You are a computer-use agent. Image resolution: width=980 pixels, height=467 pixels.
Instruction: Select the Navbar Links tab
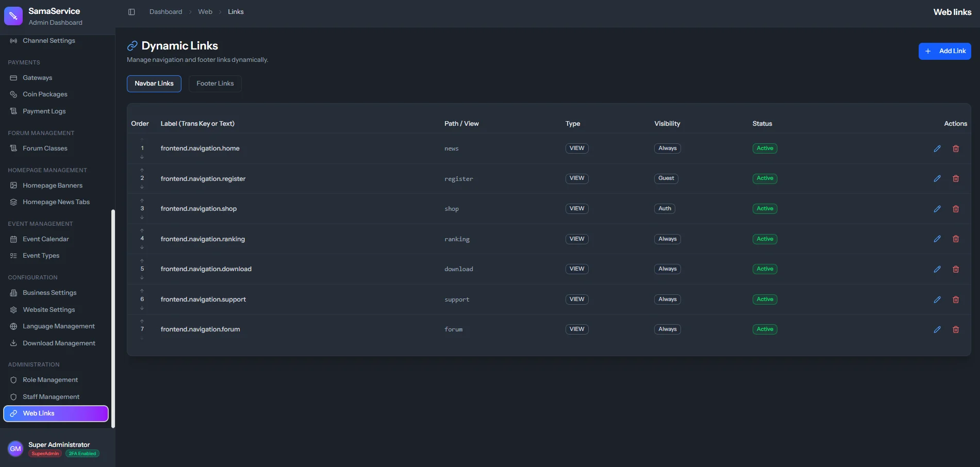[154, 84]
